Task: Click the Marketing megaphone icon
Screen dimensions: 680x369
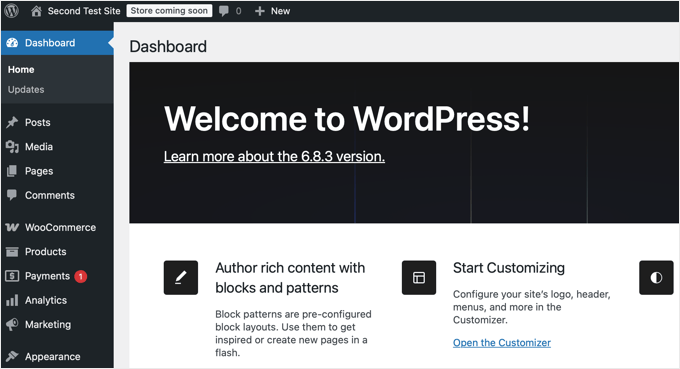Action: [x=12, y=324]
